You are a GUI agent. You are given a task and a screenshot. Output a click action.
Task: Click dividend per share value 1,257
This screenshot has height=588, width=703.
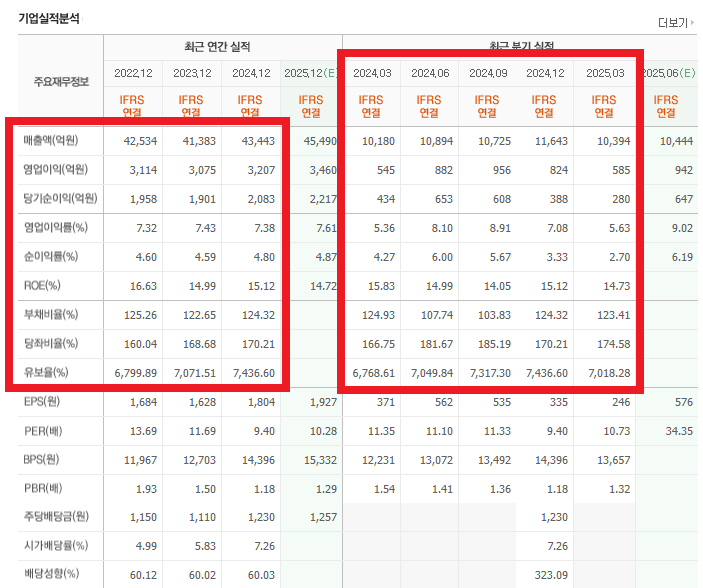pyautogui.click(x=323, y=518)
